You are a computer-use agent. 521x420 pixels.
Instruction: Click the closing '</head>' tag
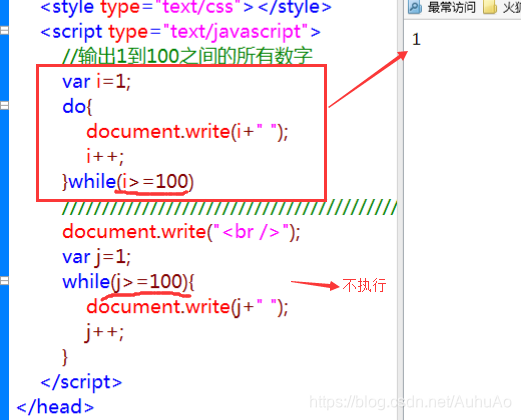click(x=55, y=407)
